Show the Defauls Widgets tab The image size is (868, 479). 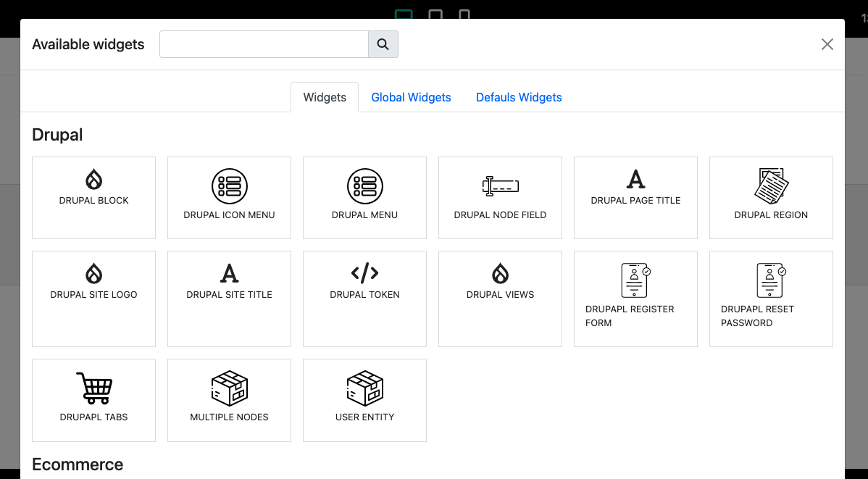519,97
